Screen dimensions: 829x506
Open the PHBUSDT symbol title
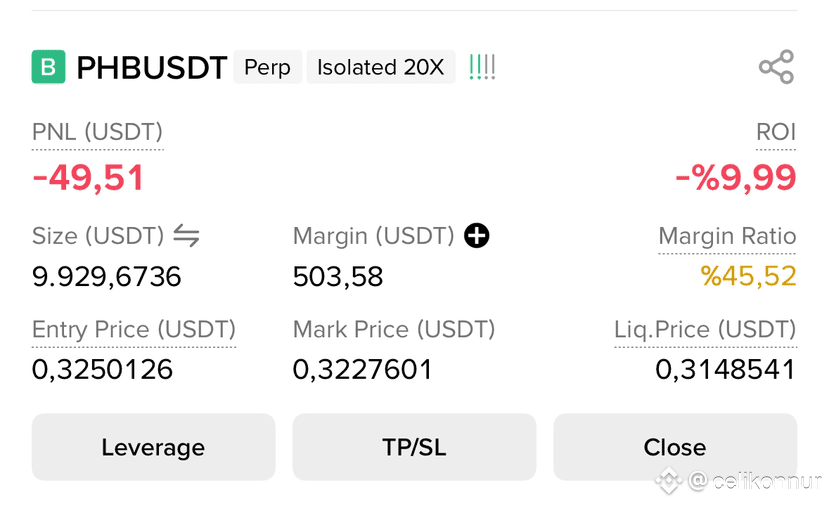pos(152,68)
